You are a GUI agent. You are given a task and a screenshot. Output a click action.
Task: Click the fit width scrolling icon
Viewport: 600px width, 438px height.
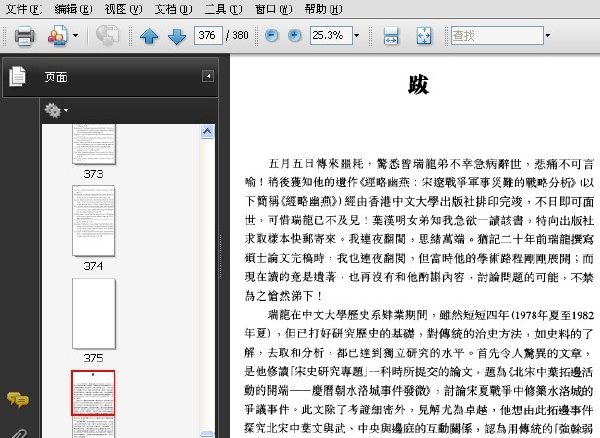point(391,36)
